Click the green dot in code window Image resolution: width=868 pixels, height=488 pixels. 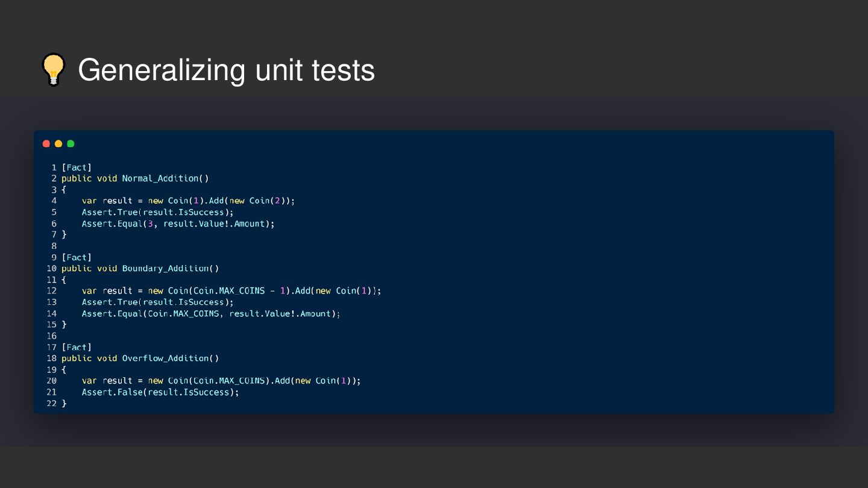point(71,143)
